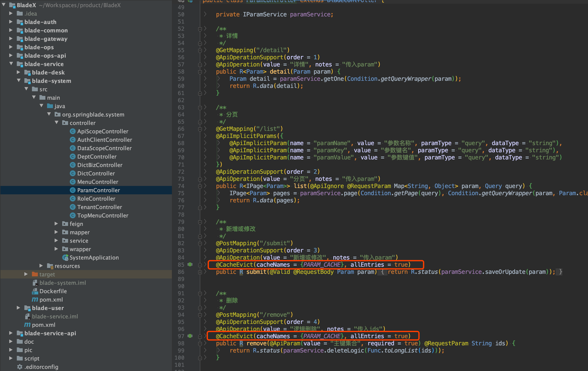Click PARAM_CACHE constant on line 85
The image size is (588, 371).
point(322,264)
